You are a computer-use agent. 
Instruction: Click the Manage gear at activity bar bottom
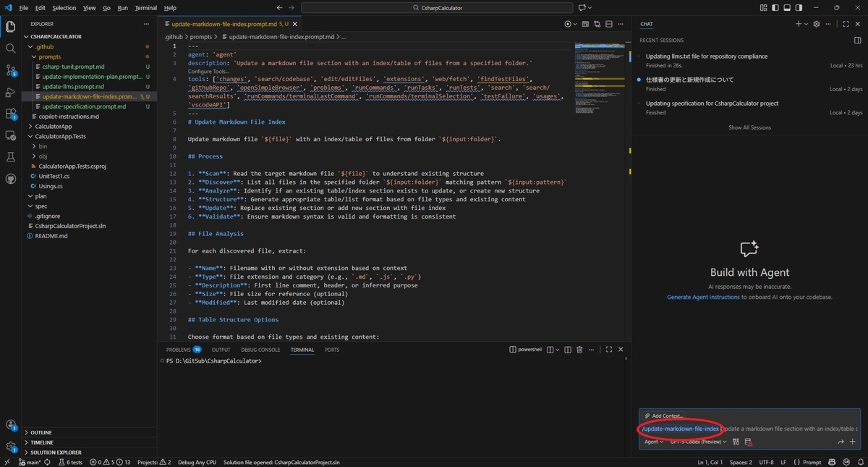[x=11, y=447]
